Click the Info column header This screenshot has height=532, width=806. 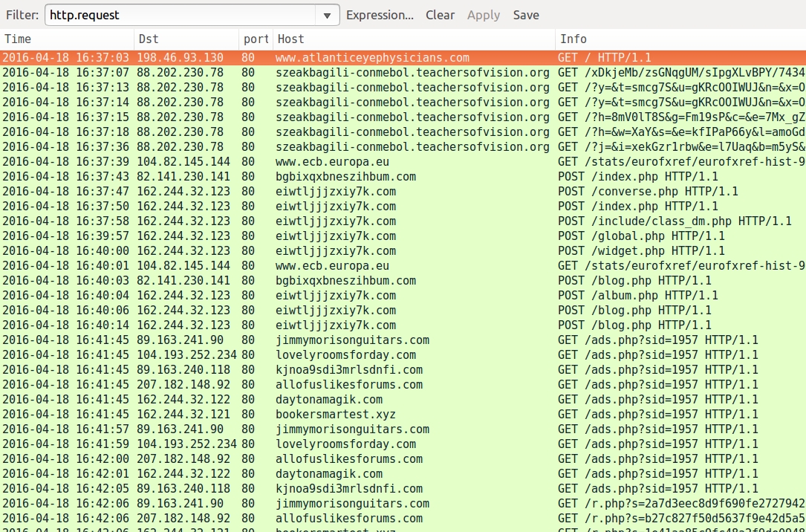(679, 39)
